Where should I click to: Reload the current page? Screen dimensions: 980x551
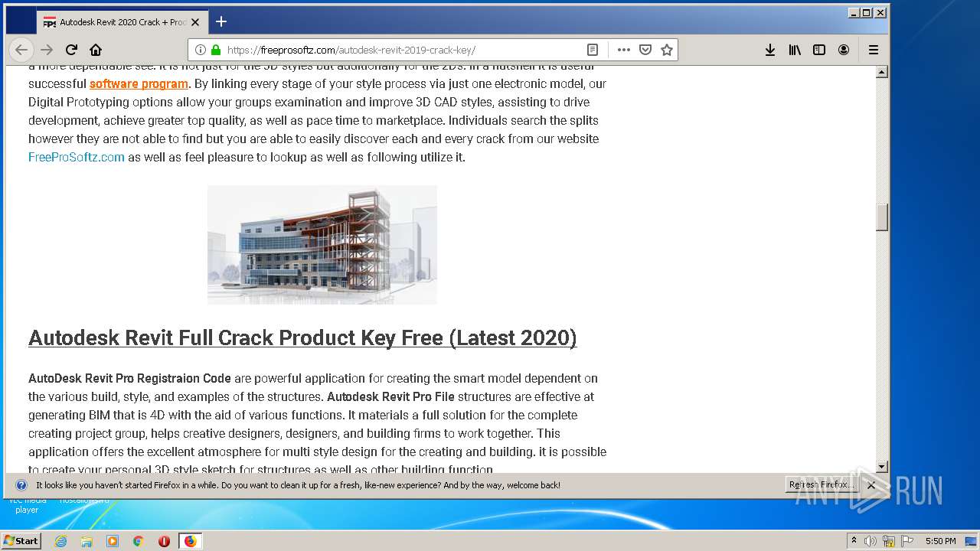(x=71, y=50)
